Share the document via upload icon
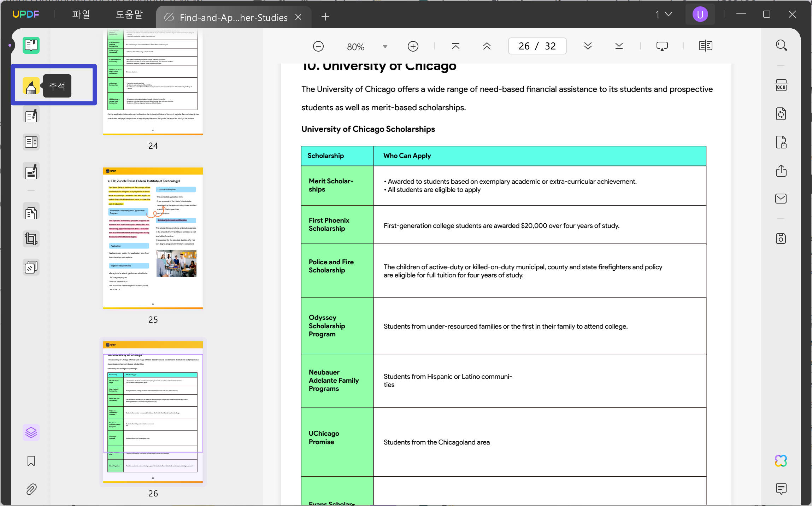This screenshot has height=506, width=812. tap(781, 171)
